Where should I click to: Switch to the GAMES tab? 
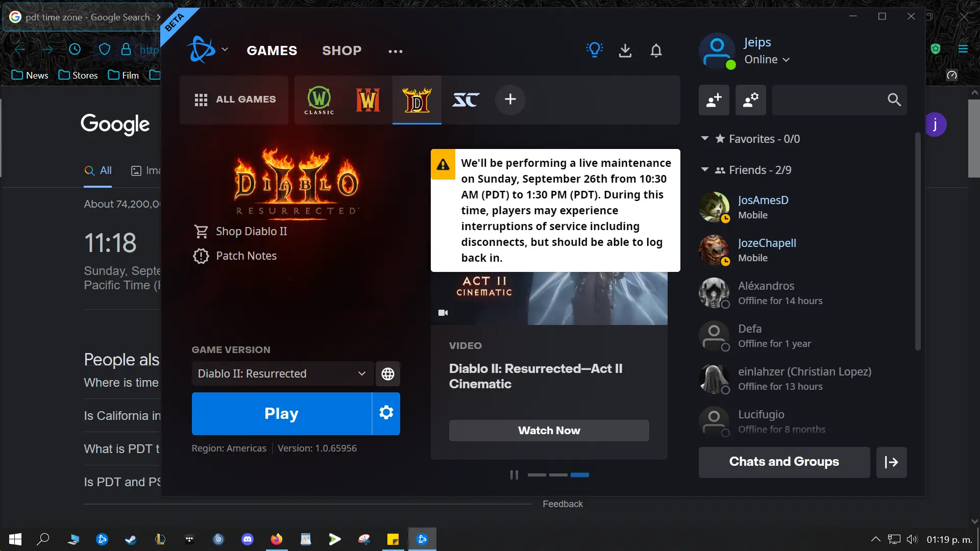272,51
